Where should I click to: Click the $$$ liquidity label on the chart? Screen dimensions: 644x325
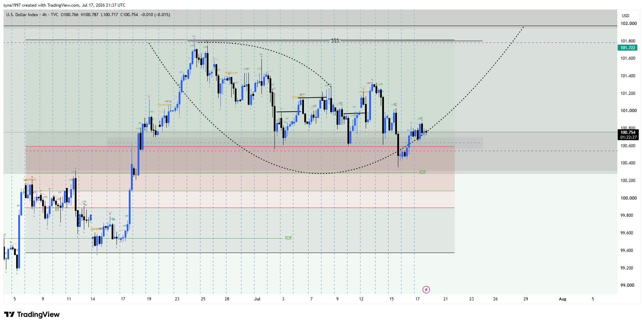point(335,41)
